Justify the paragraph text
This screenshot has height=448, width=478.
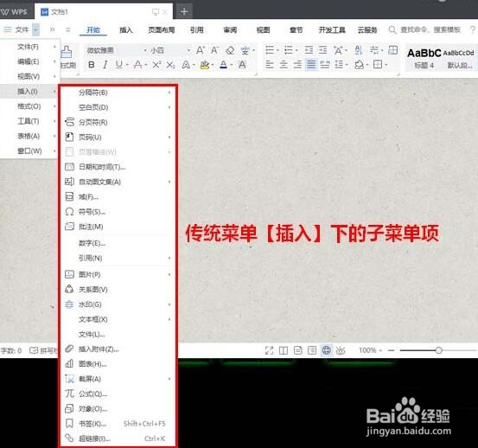311,65
